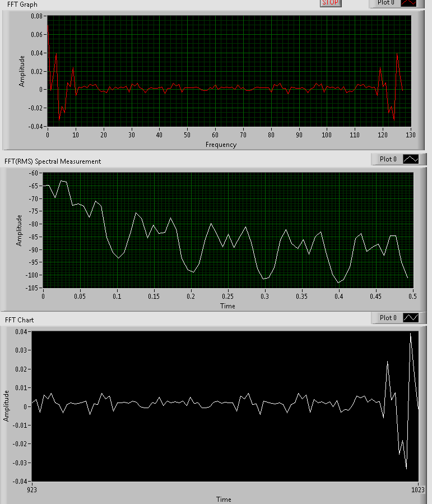This screenshot has width=432, height=504.
Task: Open the Spectral Measurement plot legend line icon
Action: pos(411,159)
